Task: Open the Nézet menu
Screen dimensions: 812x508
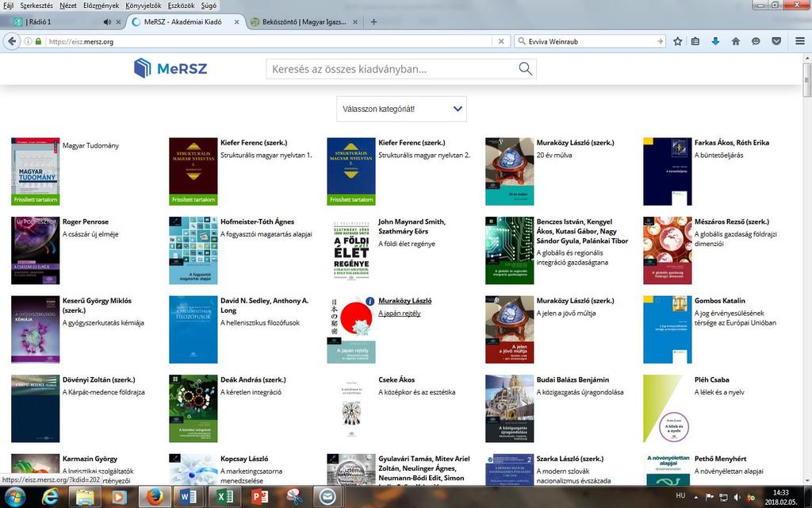Action: (x=68, y=6)
